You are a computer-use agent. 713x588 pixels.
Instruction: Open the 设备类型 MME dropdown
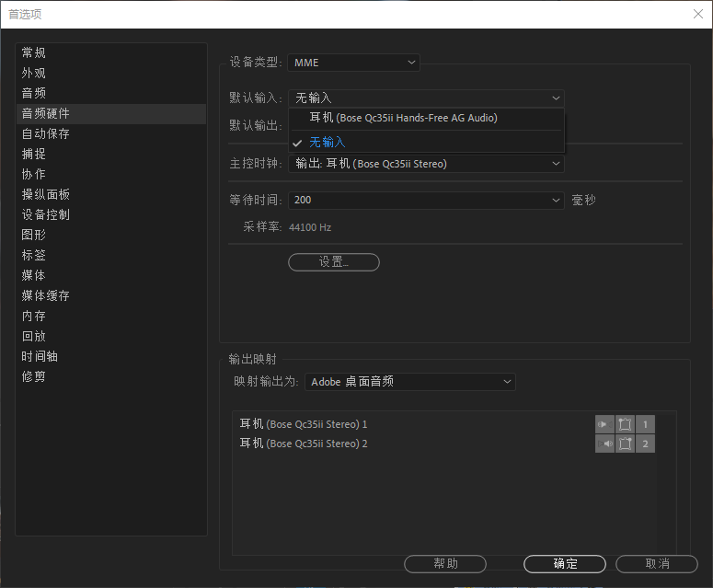(353, 63)
